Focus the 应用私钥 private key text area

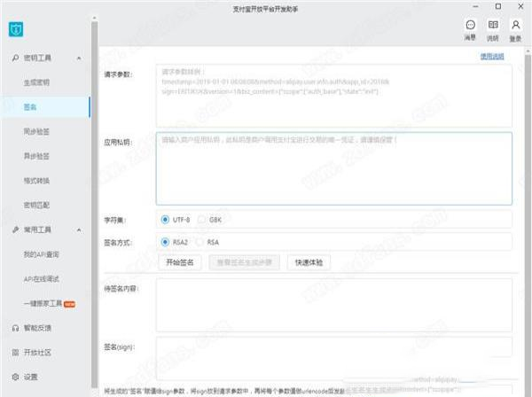tap(334, 168)
